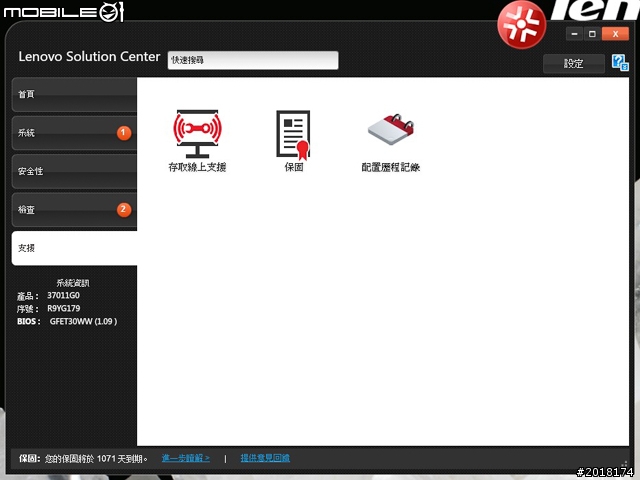The image size is (640, 480).
Task: Maximize the Lenovo Solution Center window
Action: tap(592, 34)
